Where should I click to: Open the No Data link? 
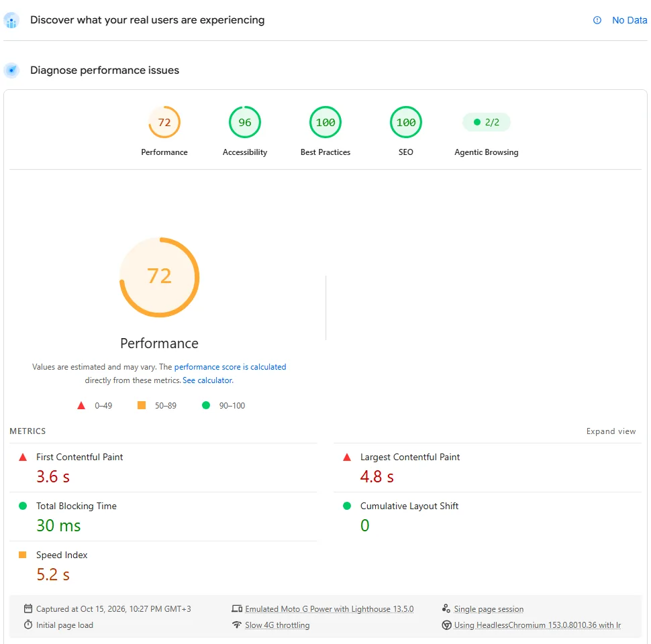pyautogui.click(x=630, y=20)
